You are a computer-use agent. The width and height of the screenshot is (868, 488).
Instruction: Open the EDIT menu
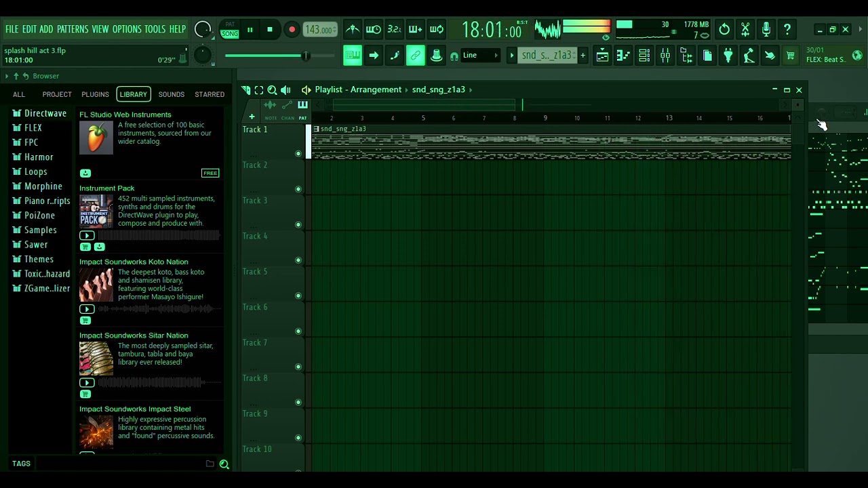coord(29,29)
